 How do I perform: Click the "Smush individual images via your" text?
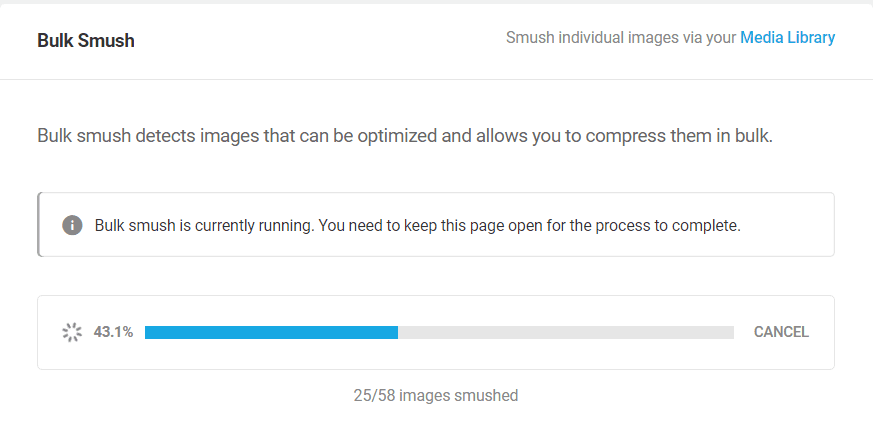pyautogui.click(x=621, y=38)
